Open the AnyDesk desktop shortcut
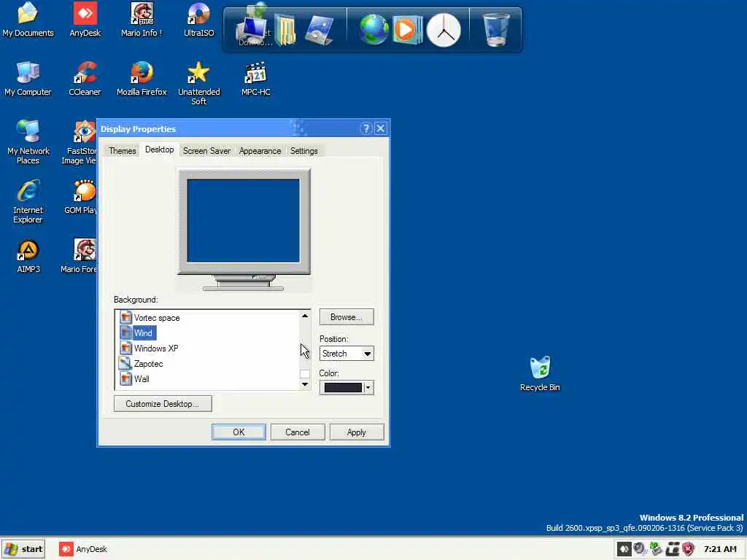Image resolution: width=747 pixels, height=560 pixels. point(85,20)
